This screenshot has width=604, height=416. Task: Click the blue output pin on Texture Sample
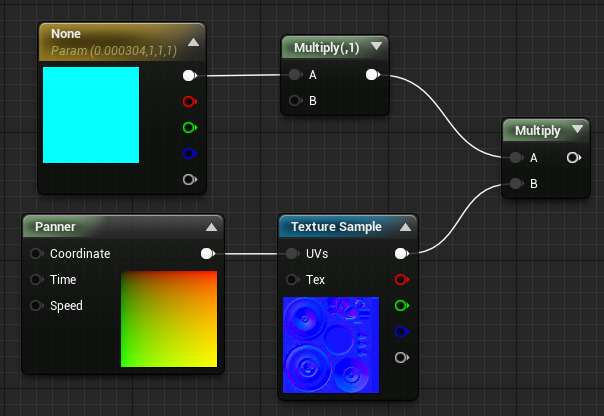(402, 332)
